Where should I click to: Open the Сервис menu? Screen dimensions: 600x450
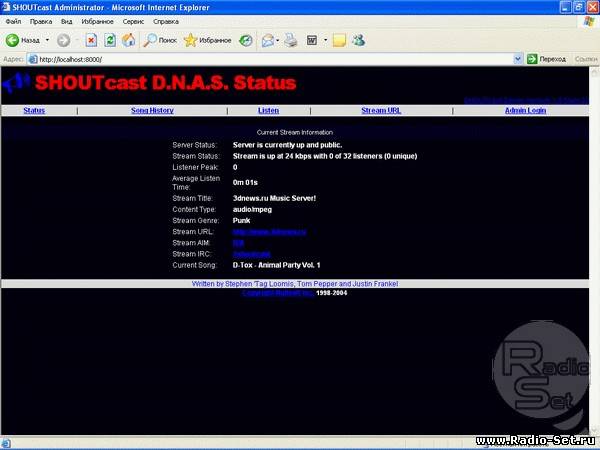(132, 20)
